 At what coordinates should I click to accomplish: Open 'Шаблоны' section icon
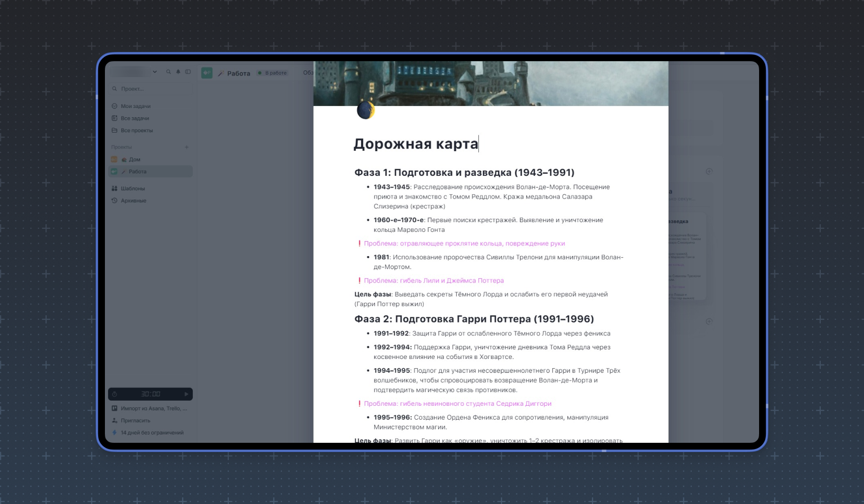click(x=115, y=188)
